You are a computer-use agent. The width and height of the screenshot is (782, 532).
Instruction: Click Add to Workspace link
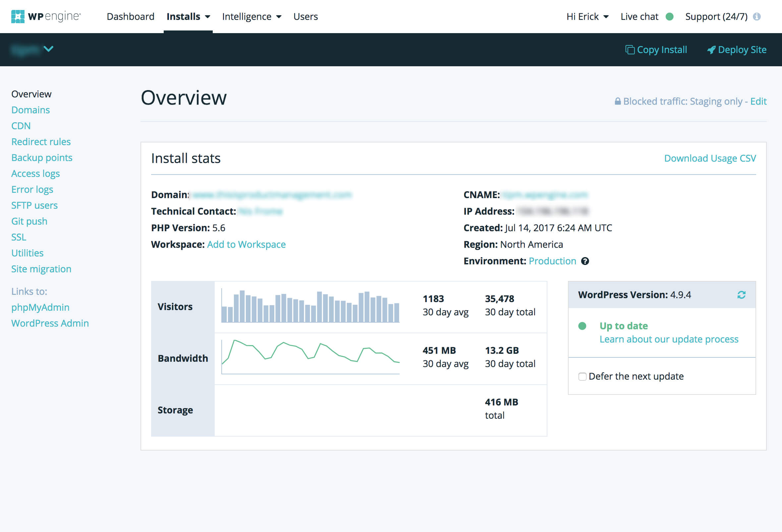pos(246,244)
